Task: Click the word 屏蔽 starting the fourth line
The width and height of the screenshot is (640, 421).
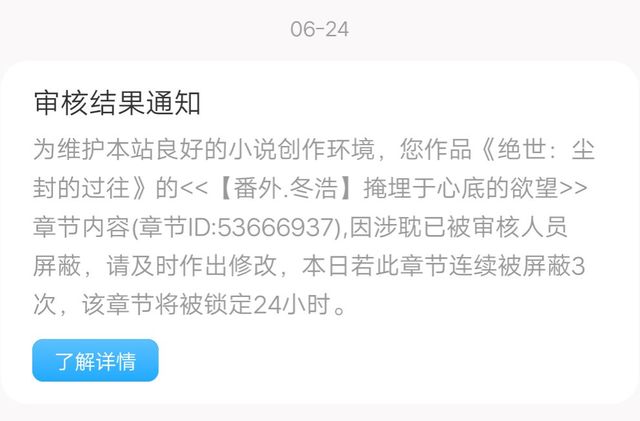Action: (57, 265)
